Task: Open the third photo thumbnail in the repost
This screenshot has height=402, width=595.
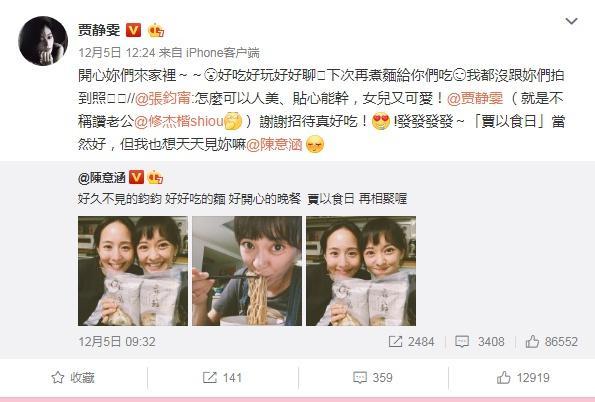Action: pyautogui.click(x=361, y=271)
